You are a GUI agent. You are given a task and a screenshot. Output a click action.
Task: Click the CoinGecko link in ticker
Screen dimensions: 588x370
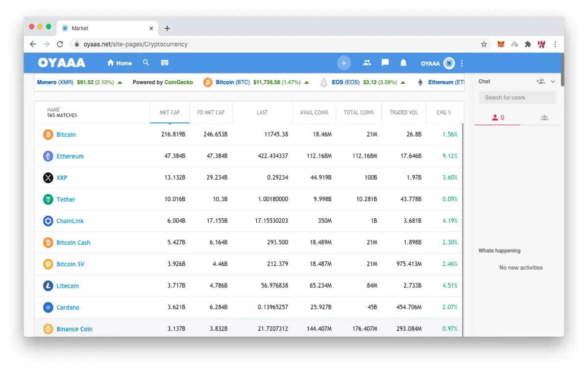point(178,82)
